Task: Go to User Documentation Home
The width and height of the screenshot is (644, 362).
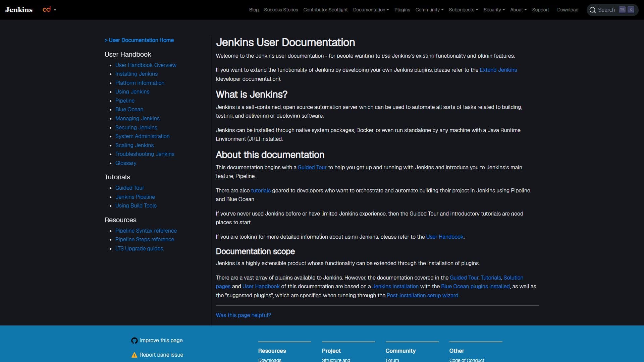Action: 139,40
